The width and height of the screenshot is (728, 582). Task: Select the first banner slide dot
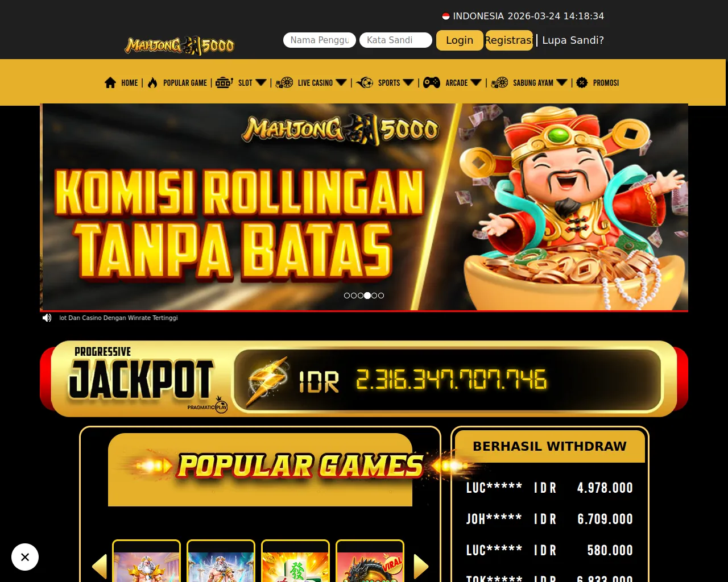pos(347,296)
